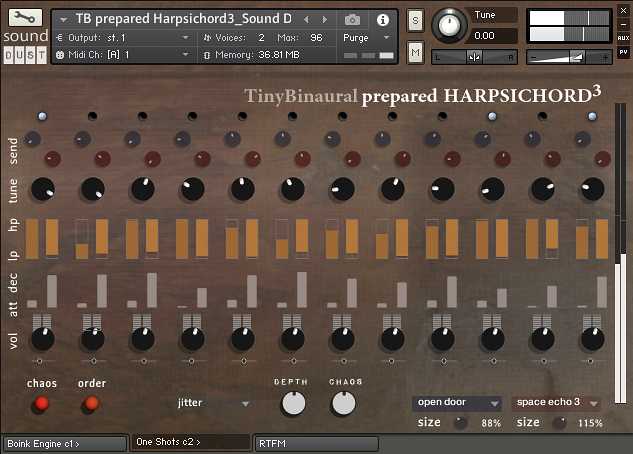Image resolution: width=633 pixels, height=454 pixels.
Task: Click the MIDI channel icon
Action: click(x=60, y=55)
